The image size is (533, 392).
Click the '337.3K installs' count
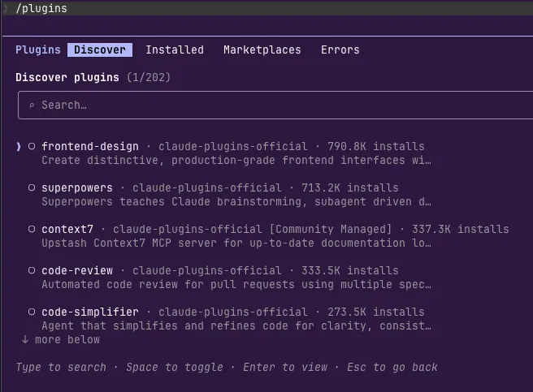tap(461, 230)
